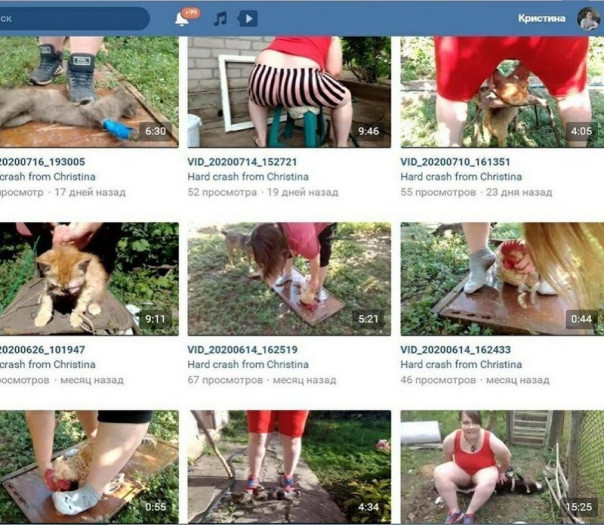Open video titled VID_20200714_152721

[242, 162]
